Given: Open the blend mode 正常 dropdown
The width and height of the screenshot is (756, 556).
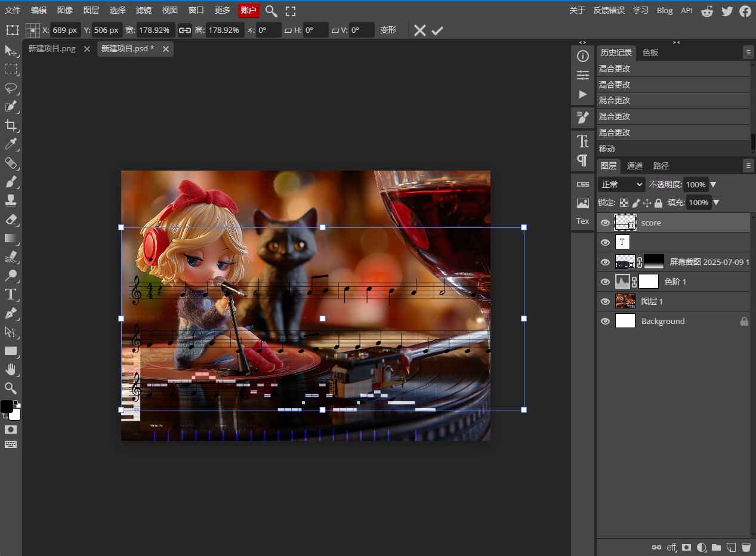Looking at the screenshot, I should (621, 184).
